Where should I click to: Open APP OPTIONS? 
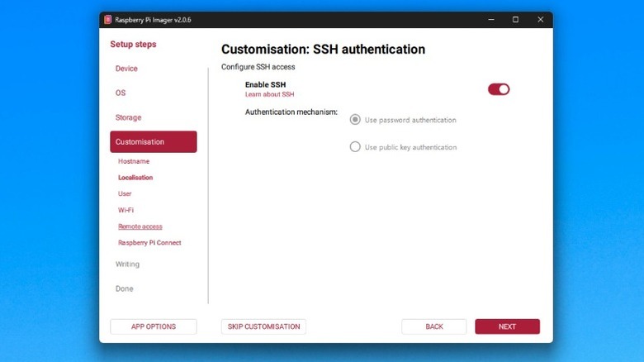tap(154, 326)
